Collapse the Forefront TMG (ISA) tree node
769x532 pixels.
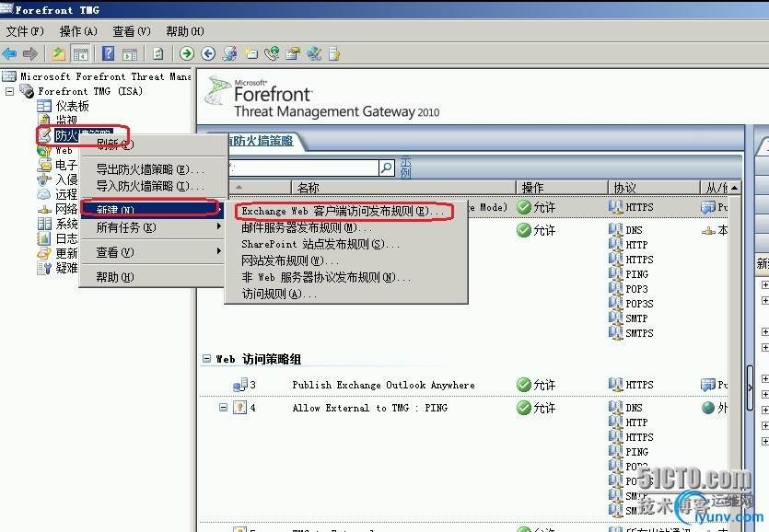tap(9, 91)
